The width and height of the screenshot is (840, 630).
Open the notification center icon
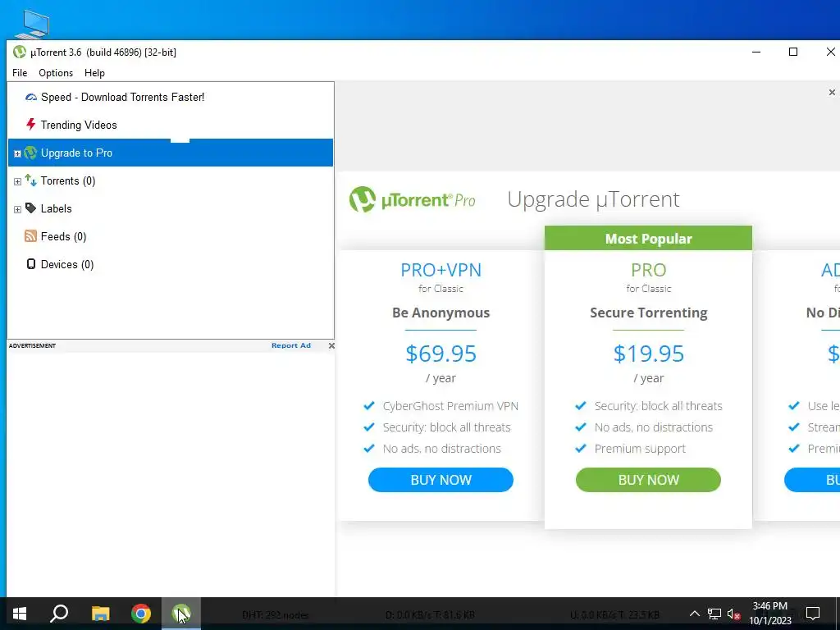(813, 614)
